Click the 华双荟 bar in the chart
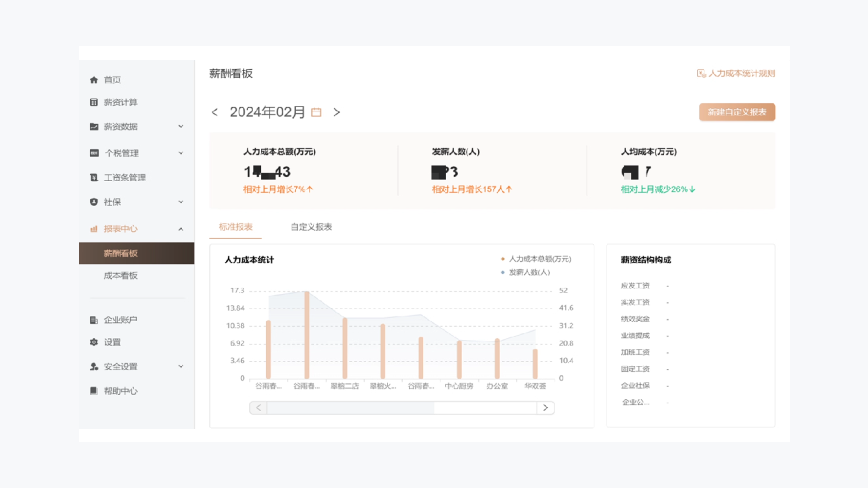Screen dimensions: 868x488 pyautogui.click(x=535, y=364)
